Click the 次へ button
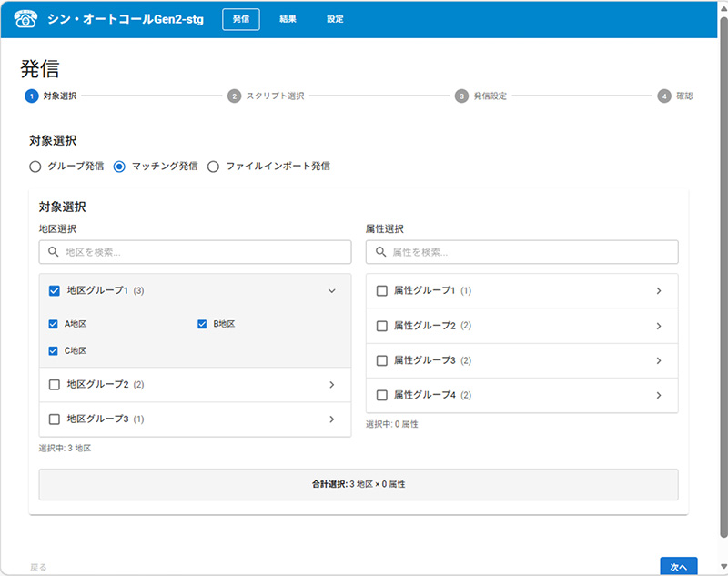Viewport: 728px width, 576px height. pyautogui.click(x=678, y=567)
